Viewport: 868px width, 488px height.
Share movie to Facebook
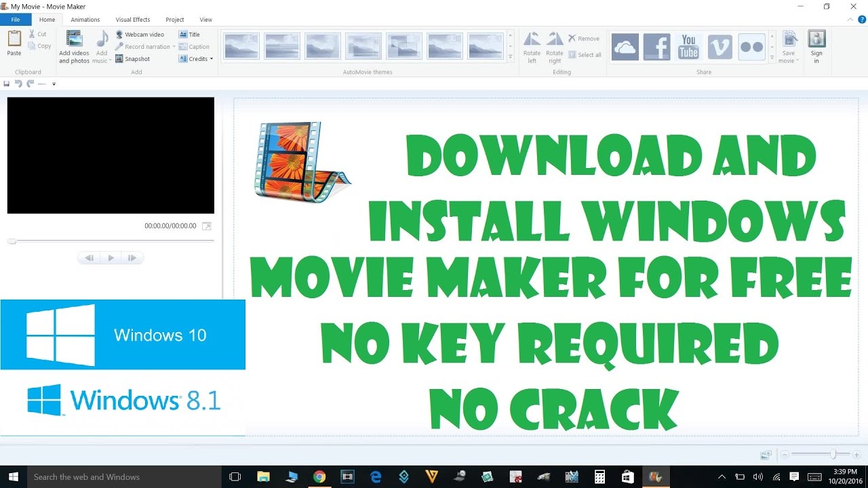point(656,47)
